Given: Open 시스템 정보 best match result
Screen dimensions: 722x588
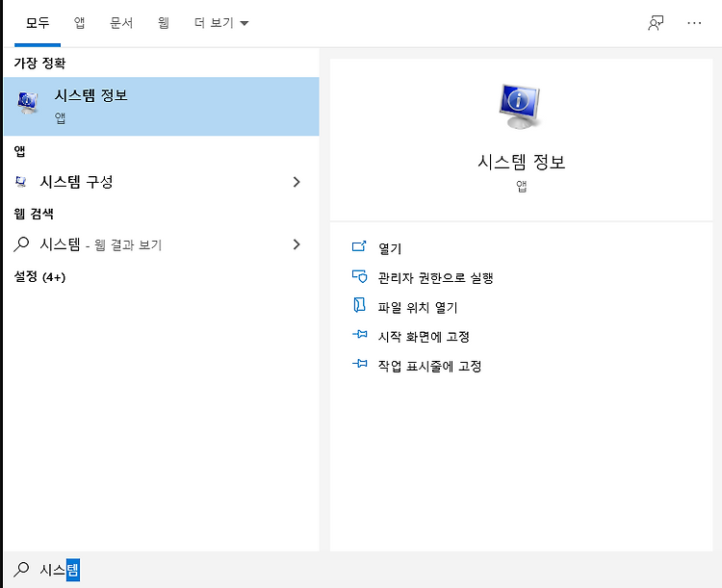Looking at the screenshot, I should pyautogui.click(x=161, y=107).
